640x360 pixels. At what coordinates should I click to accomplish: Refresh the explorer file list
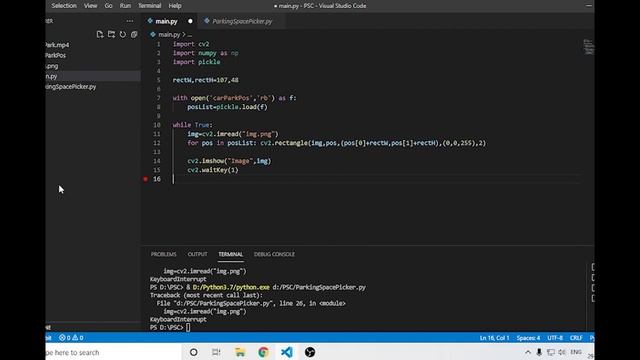123,34
